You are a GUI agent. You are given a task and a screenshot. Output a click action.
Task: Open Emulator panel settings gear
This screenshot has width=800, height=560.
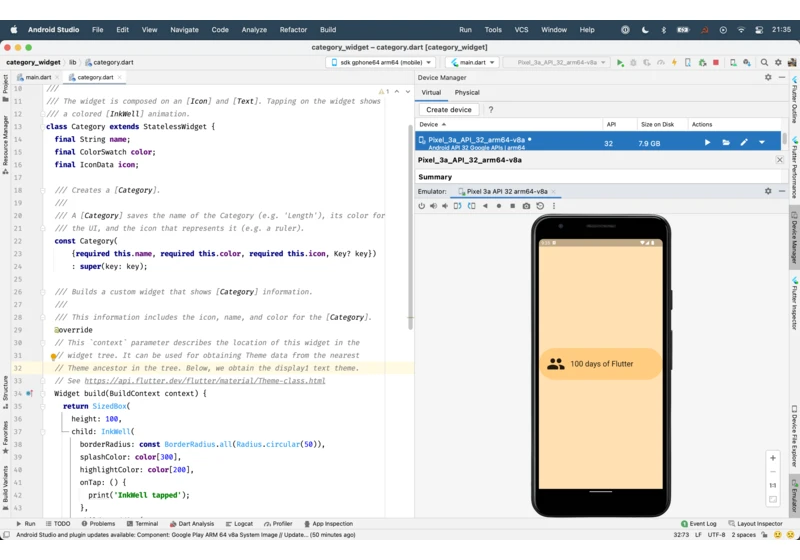[768, 191]
